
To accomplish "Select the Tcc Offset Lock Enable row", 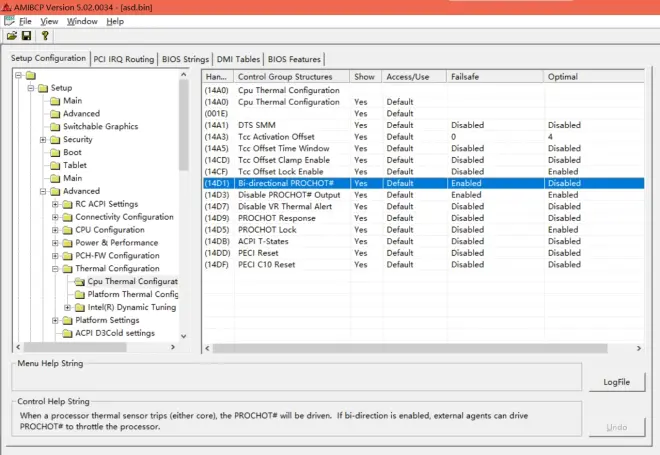I will click(x=423, y=172).
